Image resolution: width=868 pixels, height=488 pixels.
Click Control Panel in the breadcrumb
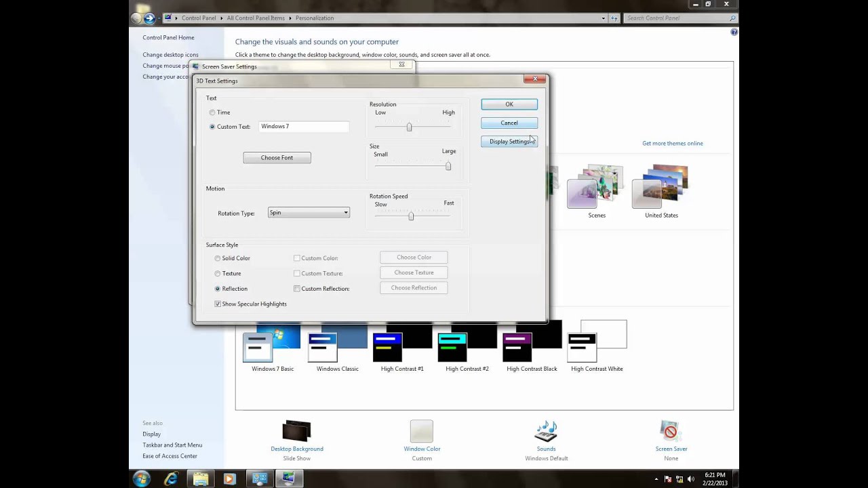pos(199,18)
